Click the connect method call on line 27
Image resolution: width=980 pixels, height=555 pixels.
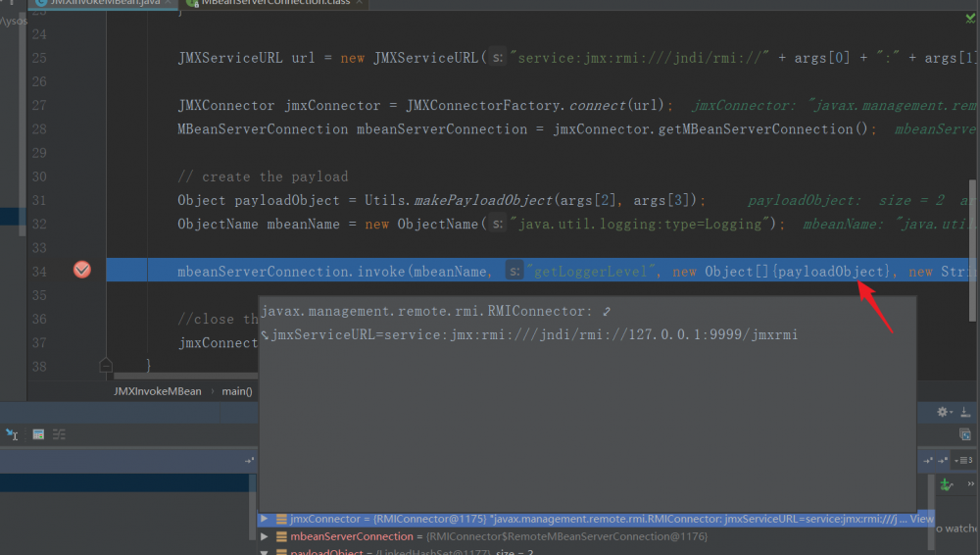[597, 105]
